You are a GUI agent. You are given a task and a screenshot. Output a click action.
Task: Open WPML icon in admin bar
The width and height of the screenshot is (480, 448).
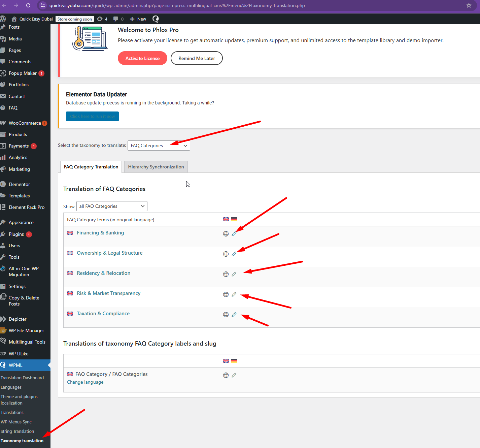pyautogui.click(x=156, y=19)
